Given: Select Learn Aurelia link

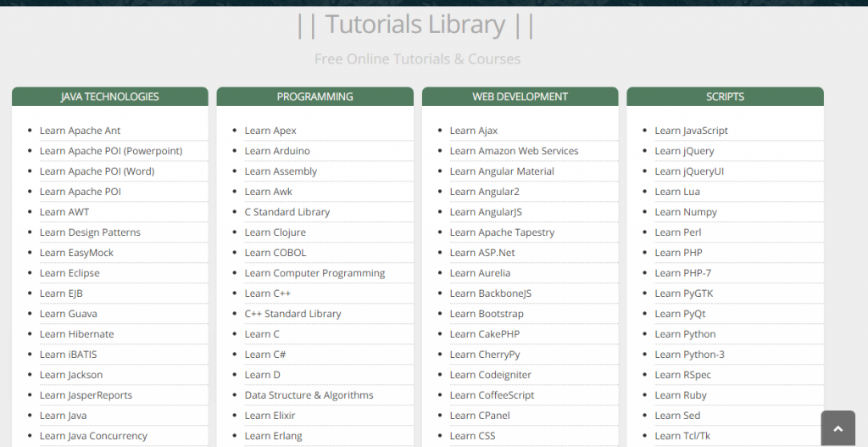Looking at the screenshot, I should 480,273.
